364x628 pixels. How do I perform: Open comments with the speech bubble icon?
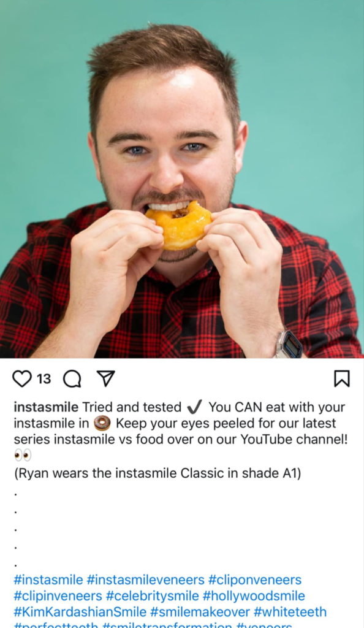(x=72, y=378)
